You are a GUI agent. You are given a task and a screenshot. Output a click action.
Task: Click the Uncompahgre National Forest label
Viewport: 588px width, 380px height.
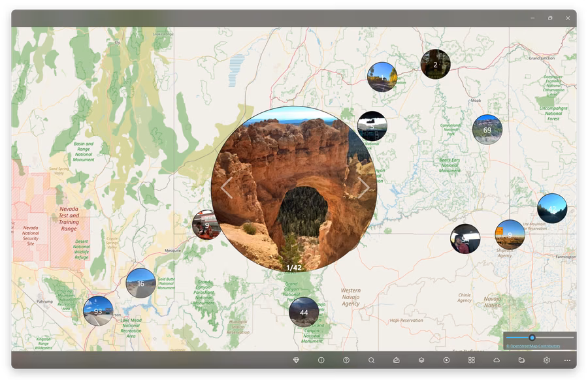[553, 113]
